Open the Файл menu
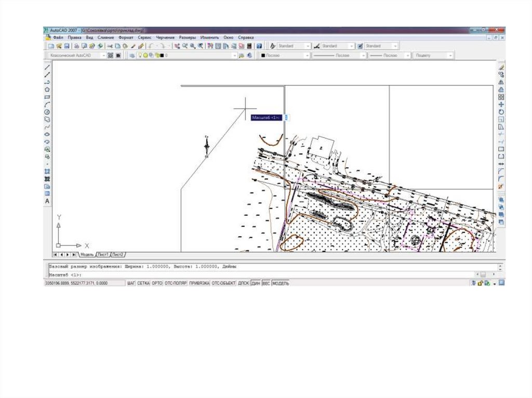532x398 pixels. click(58, 38)
